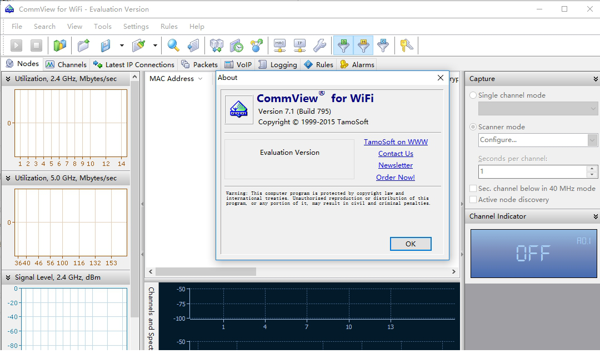
Task: Open the single channel selection dropdown
Action: click(x=538, y=109)
